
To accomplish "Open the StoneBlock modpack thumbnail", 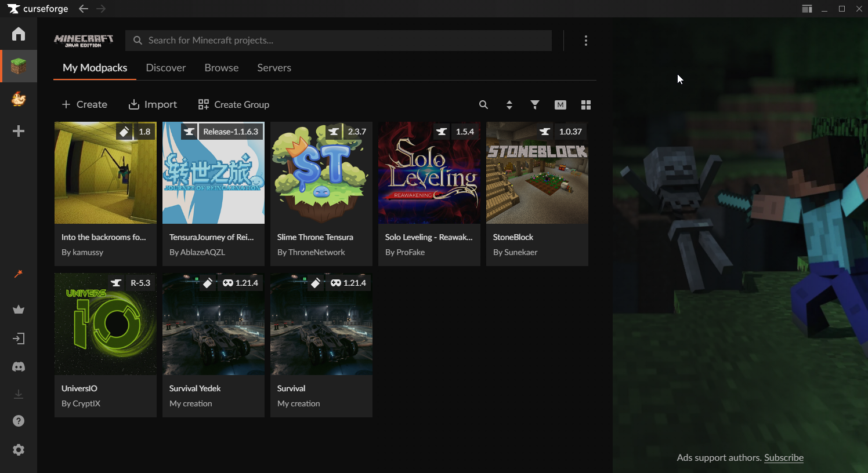I will 537,173.
